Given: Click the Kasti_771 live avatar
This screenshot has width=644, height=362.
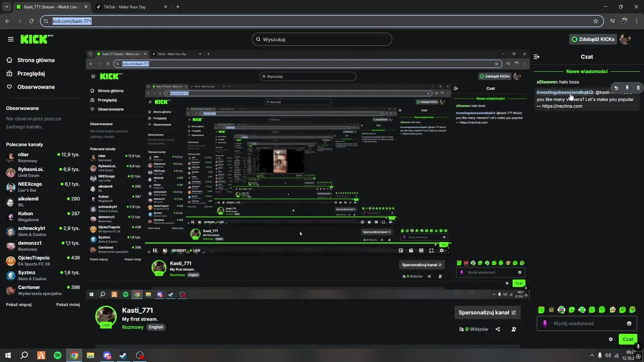Looking at the screenshot, I should (x=106, y=317).
